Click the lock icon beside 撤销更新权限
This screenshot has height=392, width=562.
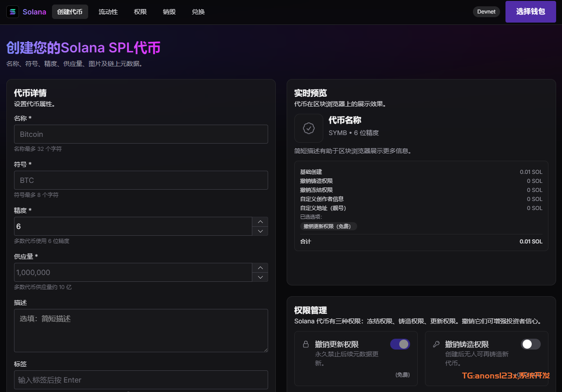point(306,344)
